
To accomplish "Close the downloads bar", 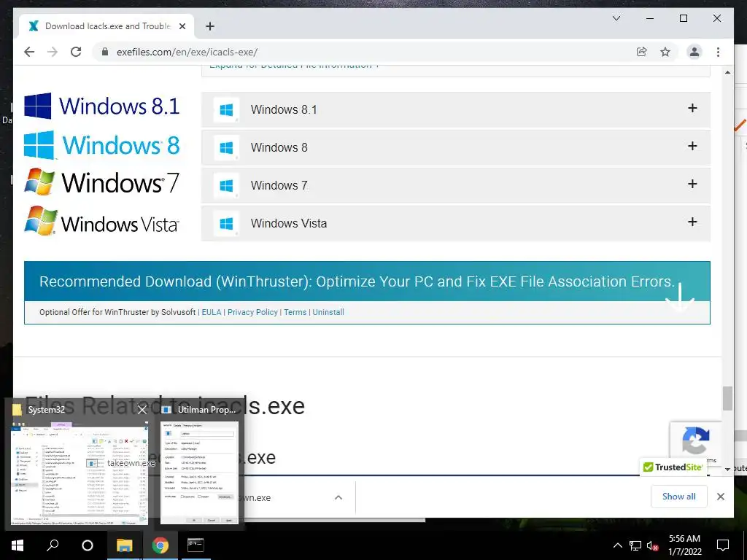I will click(x=720, y=497).
